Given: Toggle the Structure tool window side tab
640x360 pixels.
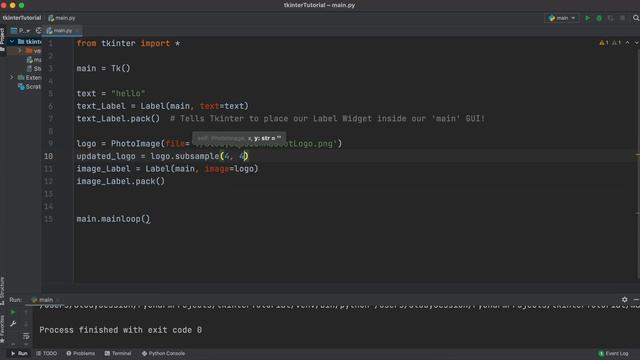Looking at the screenshot, I should point(2,291).
